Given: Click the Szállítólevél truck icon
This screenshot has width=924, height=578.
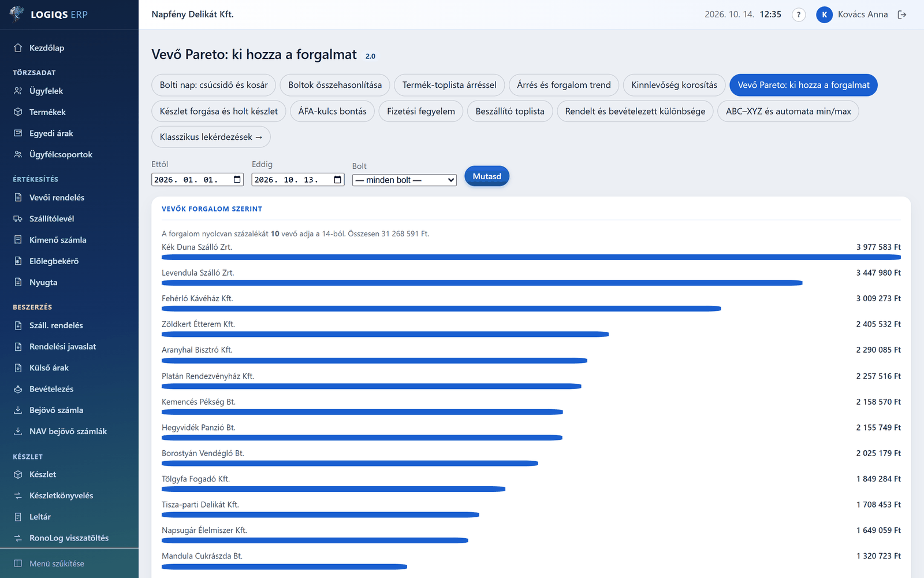Looking at the screenshot, I should point(18,219).
